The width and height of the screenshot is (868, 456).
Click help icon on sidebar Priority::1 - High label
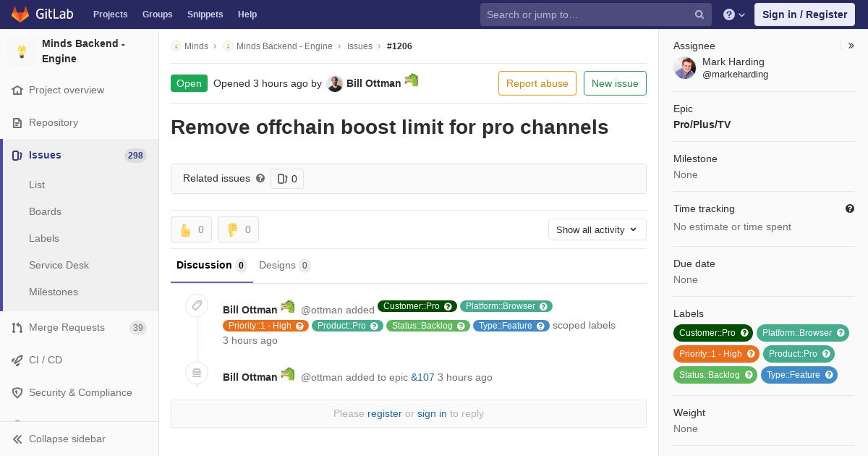[x=751, y=354]
